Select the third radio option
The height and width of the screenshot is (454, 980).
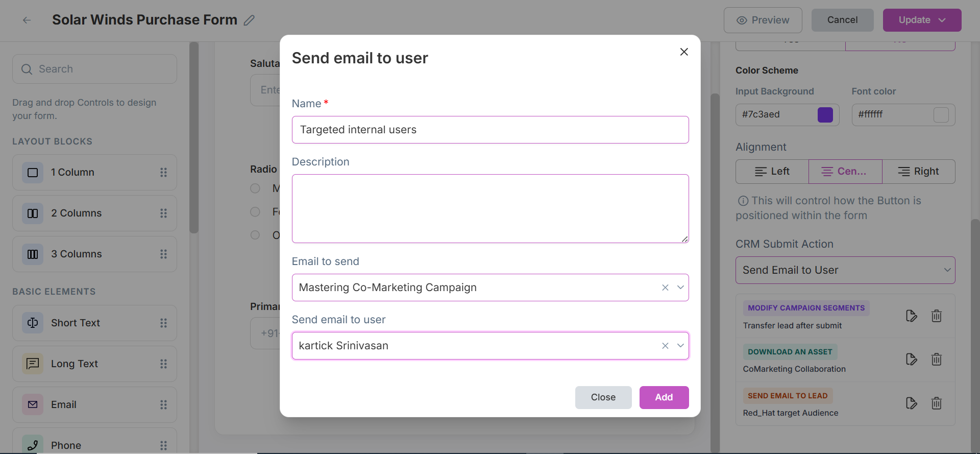click(x=255, y=235)
